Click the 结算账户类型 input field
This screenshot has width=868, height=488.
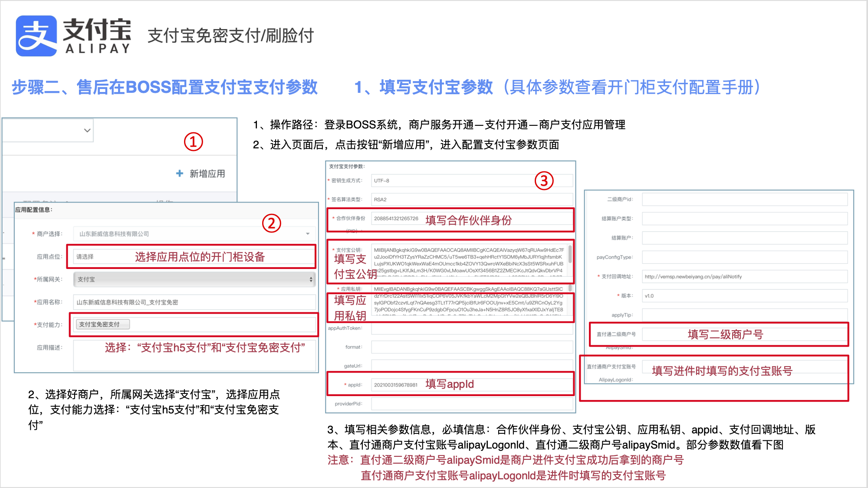click(x=745, y=219)
